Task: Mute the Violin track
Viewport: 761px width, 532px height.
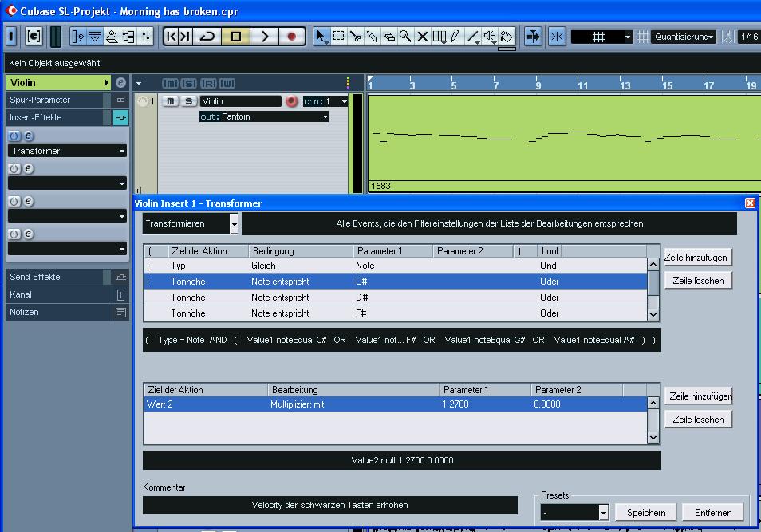Action: coord(171,101)
